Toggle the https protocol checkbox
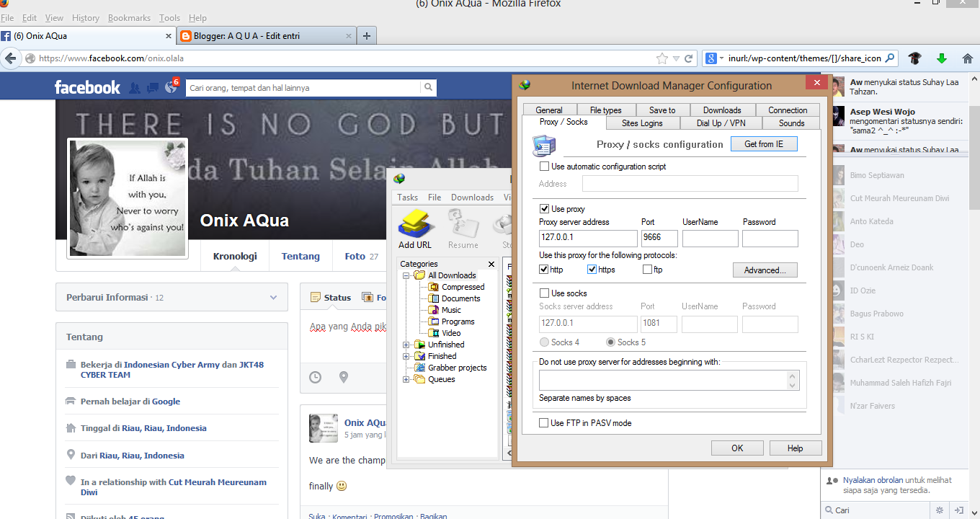 (x=592, y=270)
